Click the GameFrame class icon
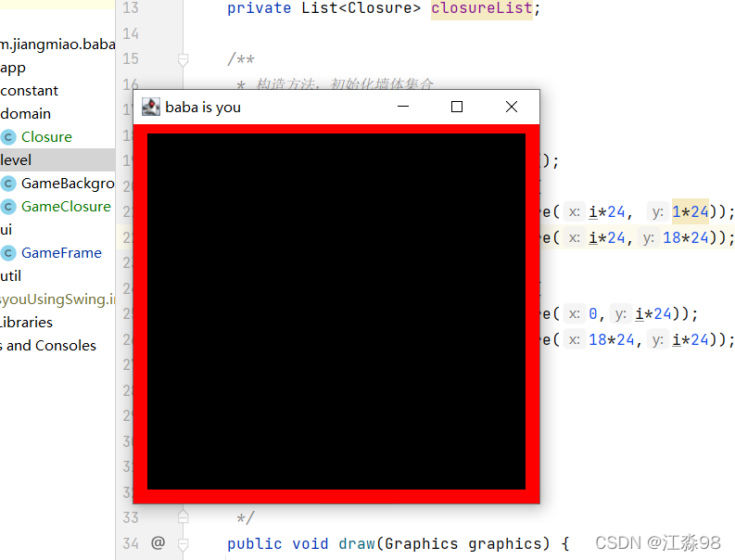735x560 pixels. click(8, 253)
